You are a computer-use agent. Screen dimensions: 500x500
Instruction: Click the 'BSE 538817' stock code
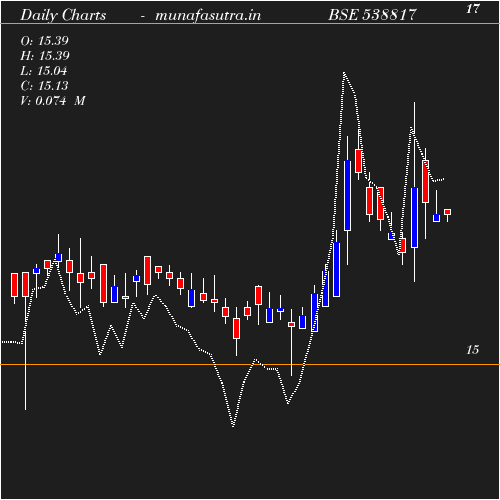pyautogui.click(x=372, y=15)
